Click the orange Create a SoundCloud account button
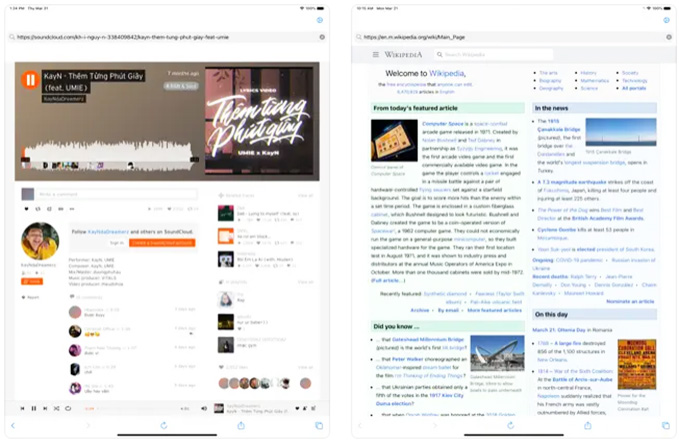This screenshot has height=446, width=679. pos(162,243)
